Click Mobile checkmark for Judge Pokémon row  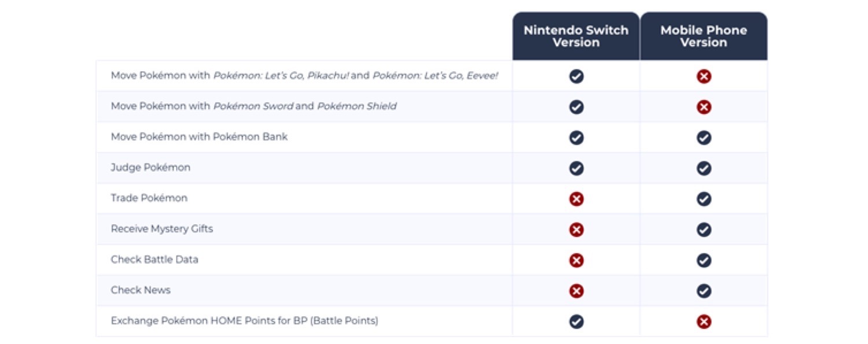704,168
